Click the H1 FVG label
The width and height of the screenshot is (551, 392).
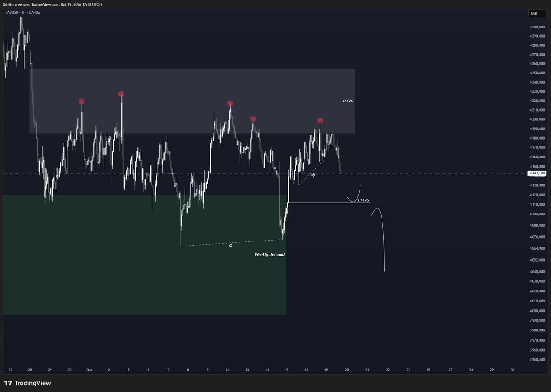(x=363, y=200)
